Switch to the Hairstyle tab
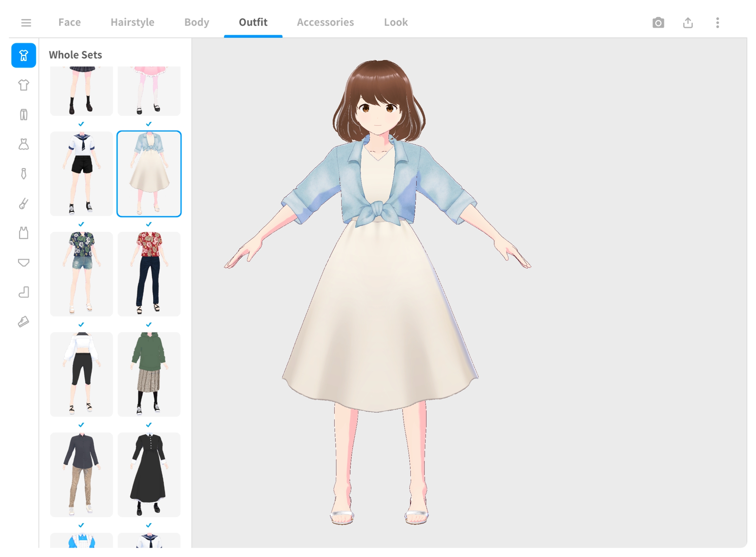756x557 pixels. coord(132,22)
